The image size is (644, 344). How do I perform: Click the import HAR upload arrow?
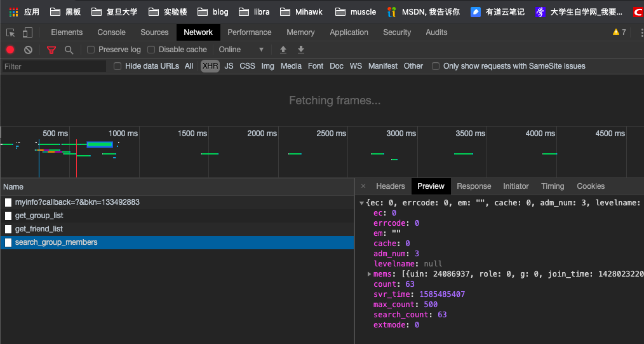283,50
